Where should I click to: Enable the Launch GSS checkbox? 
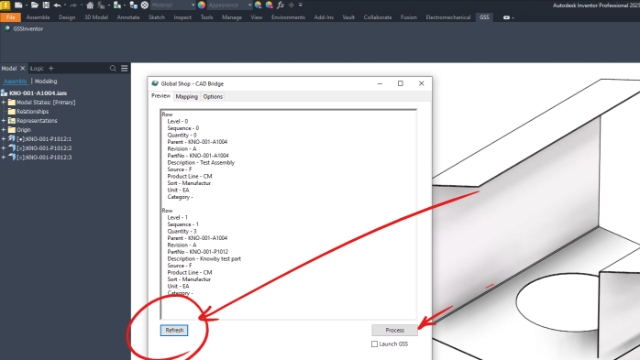[374, 344]
